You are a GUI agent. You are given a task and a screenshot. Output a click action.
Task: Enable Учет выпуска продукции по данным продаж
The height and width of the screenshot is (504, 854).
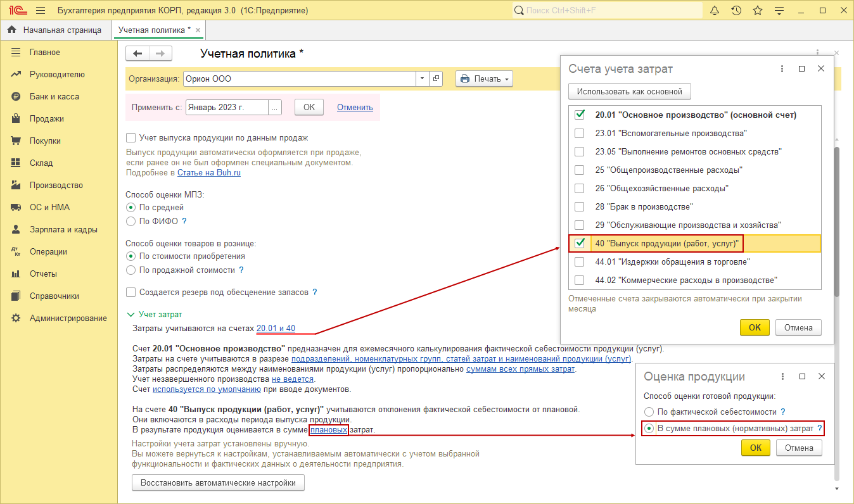[131, 138]
